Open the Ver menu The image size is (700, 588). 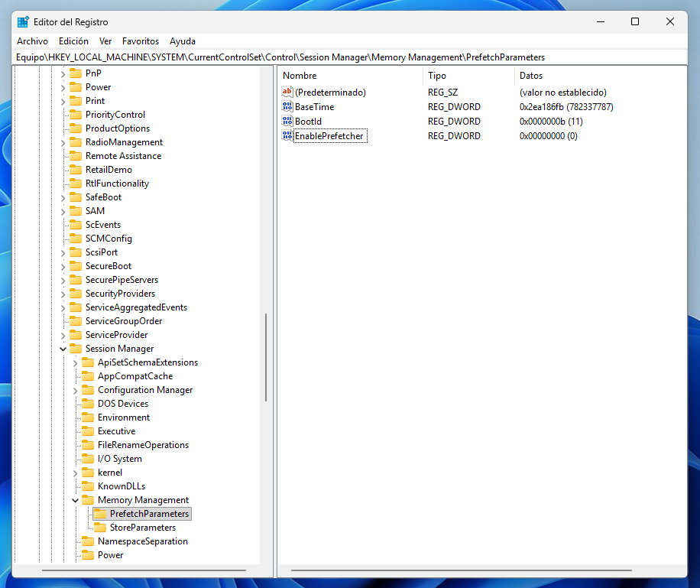(x=105, y=41)
